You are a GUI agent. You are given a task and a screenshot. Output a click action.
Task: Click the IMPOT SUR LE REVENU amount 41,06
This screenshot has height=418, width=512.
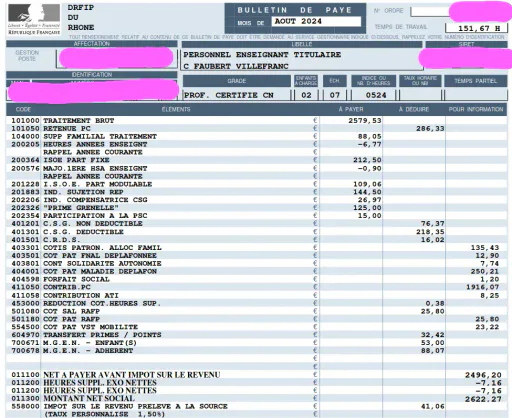[x=432, y=406]
